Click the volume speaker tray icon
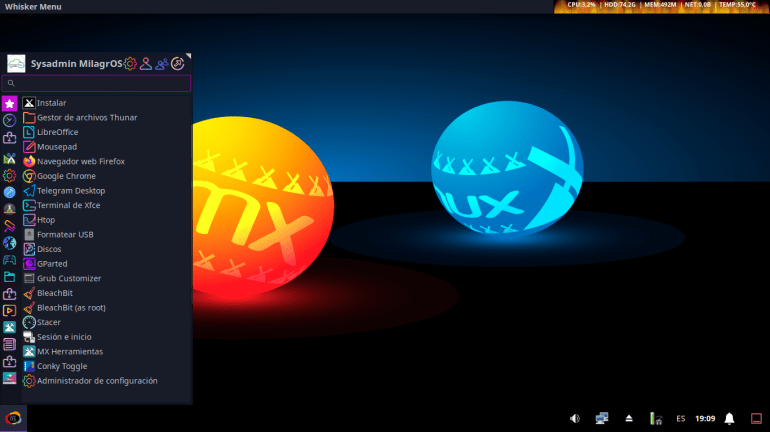This screenshot has width=770, height=432. point(575,418)
